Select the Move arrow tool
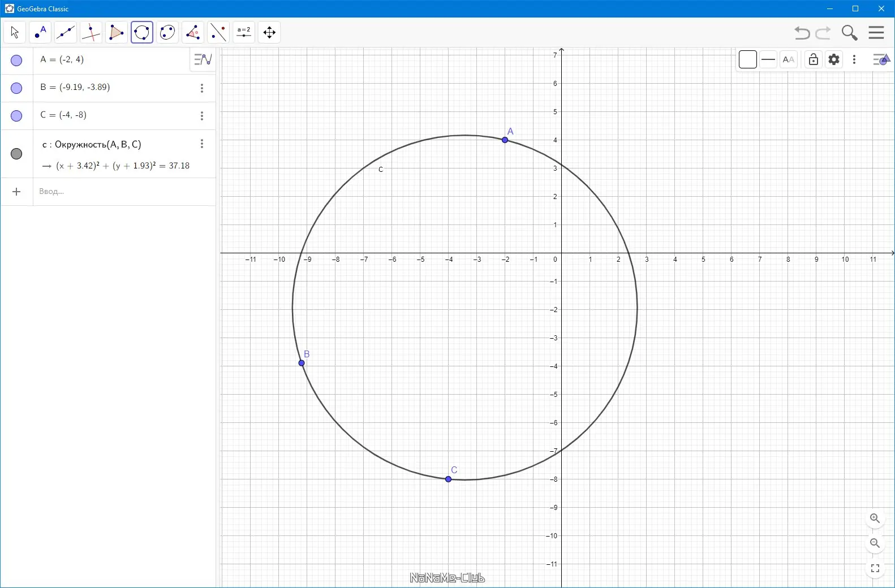This screenshot has width=895, height=588. coord(15,32)
